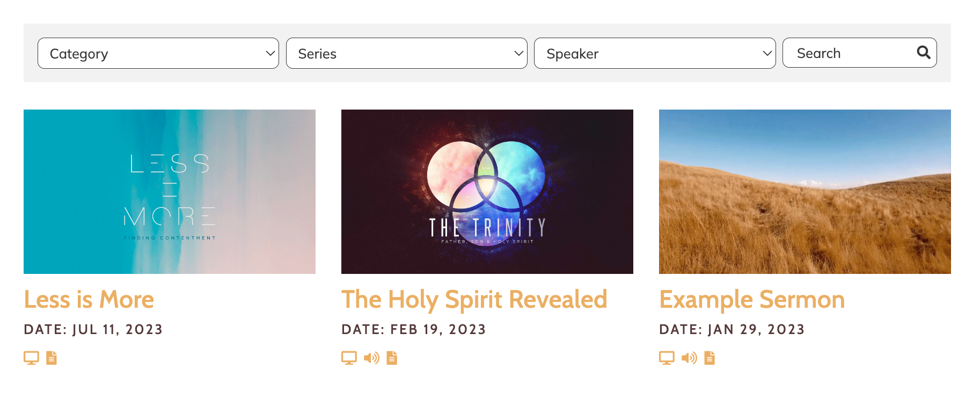980x420 pixels.
Task: Open The Holy Spirit Revealed sermon link
Action: pos(474,300)
